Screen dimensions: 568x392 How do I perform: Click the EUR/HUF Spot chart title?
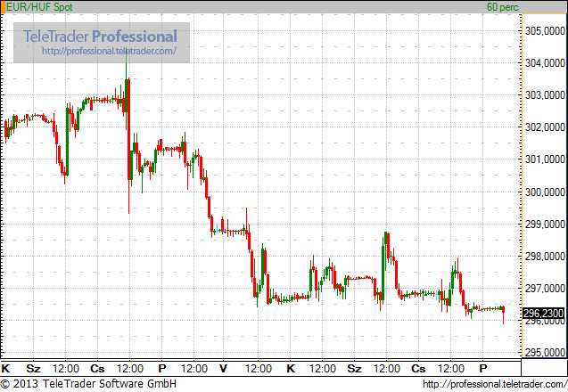[39, 7]
